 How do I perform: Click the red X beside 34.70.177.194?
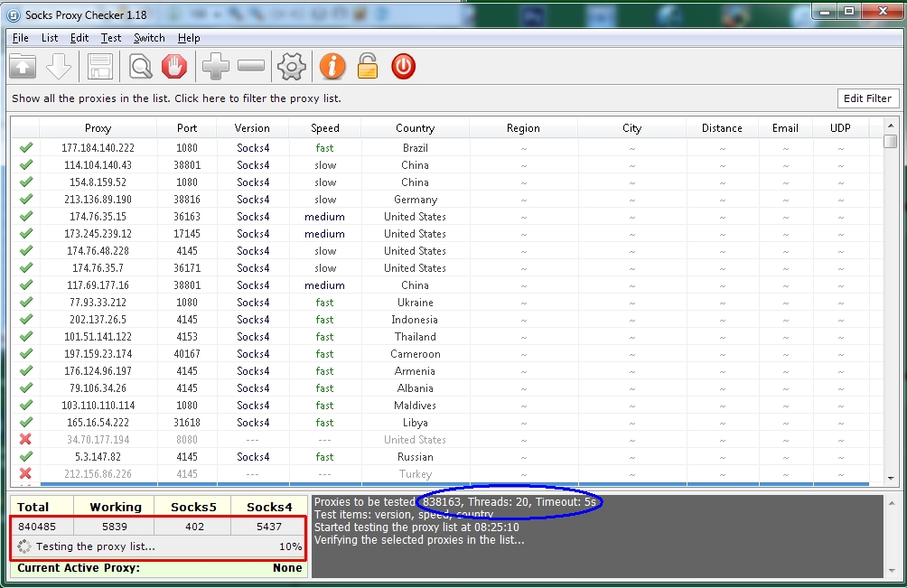click(x=25, y=440)
